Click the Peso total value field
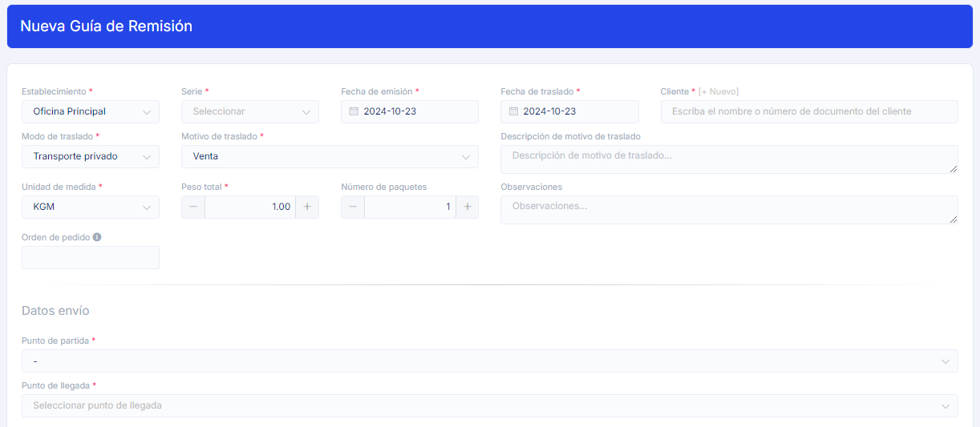 click(x=249, y=207)
